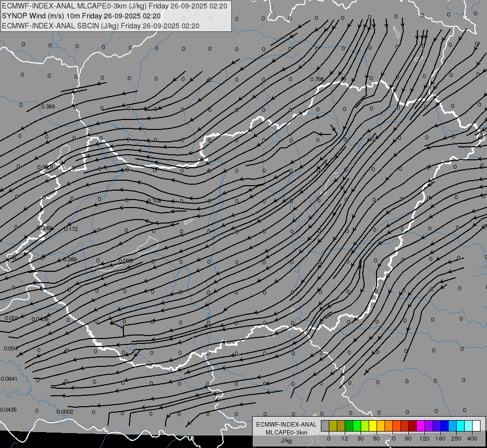Select the pure blue legend swatch

(445, 426)
